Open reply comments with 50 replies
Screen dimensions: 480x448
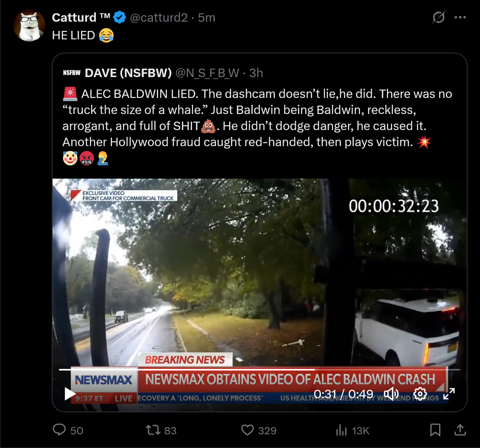pos(68,430)
